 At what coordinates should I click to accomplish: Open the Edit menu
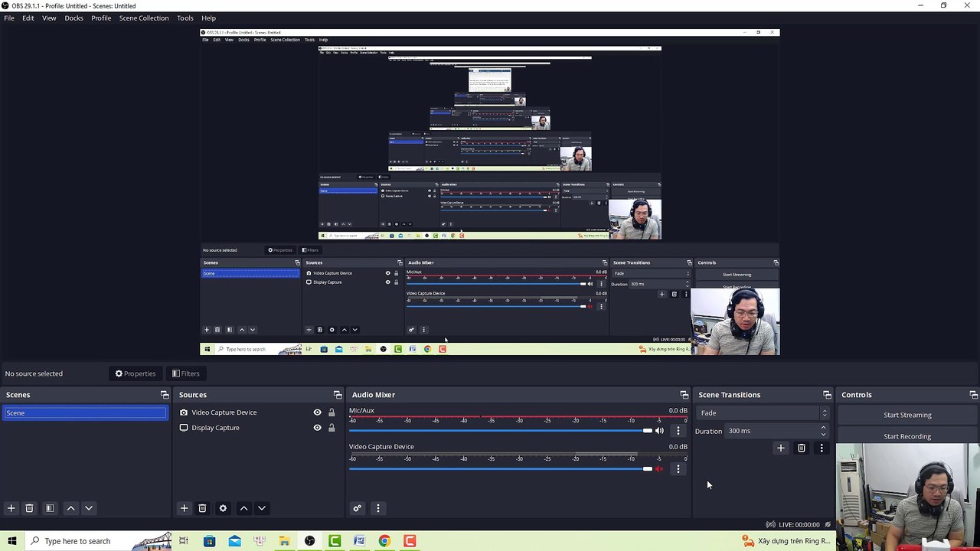[28, 18]
